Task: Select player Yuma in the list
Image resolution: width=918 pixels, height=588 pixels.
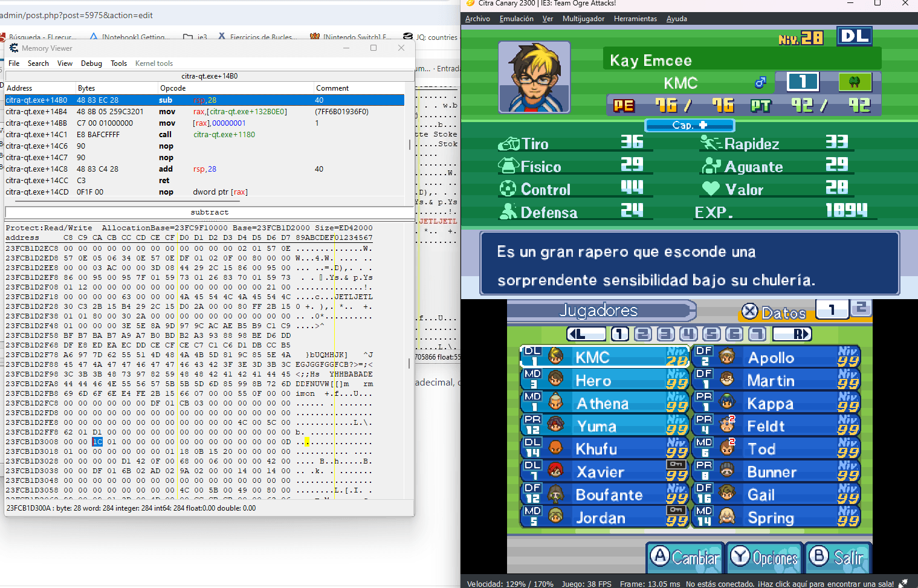Action: tap(605, 425)
